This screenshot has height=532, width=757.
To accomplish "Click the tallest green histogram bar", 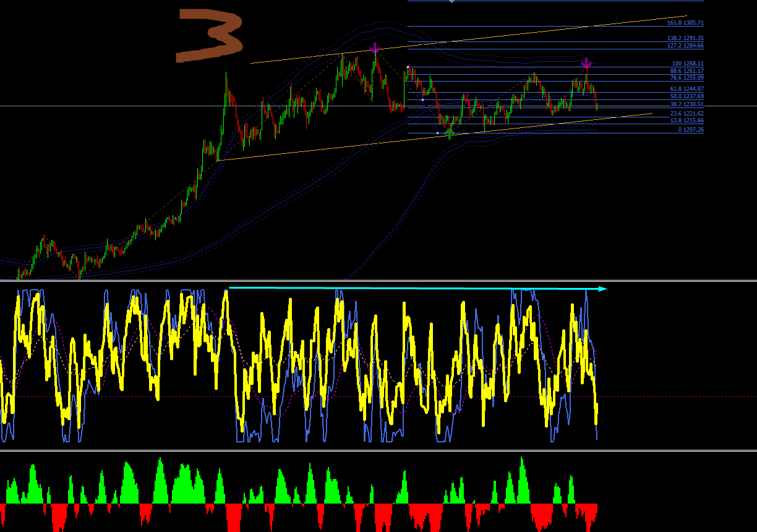I will pos(523,480).
